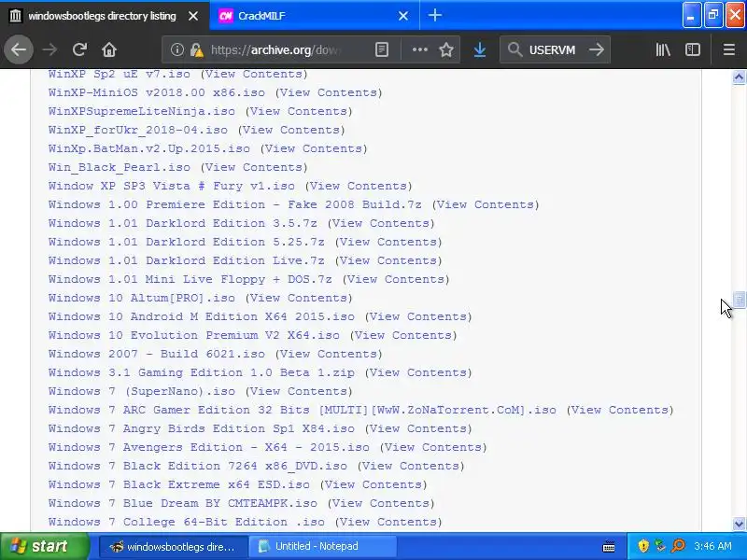Open the Windows XP Start menu
Image resolution: width=747 pixels, height=560 pixels.
click(x=45, y=546)
